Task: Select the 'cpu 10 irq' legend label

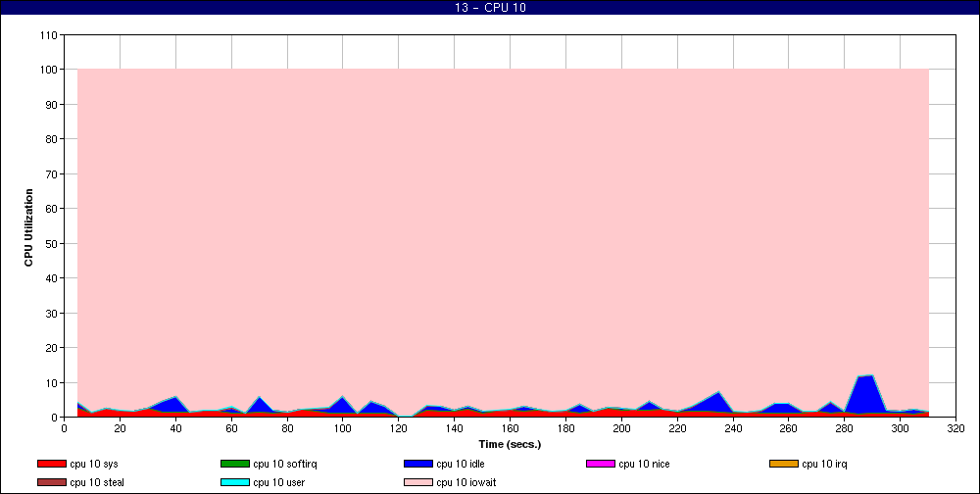Action: point(824,464)
